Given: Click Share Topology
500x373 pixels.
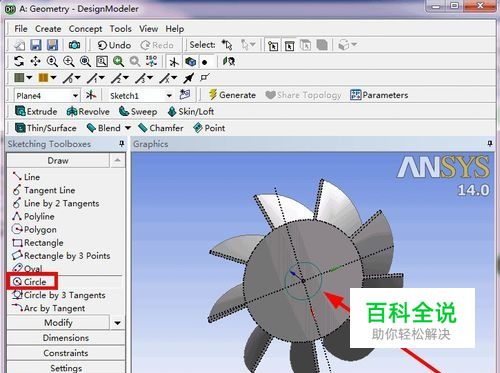Looking at the screenshot, I should pyautogui.click(x=304, y=95).
